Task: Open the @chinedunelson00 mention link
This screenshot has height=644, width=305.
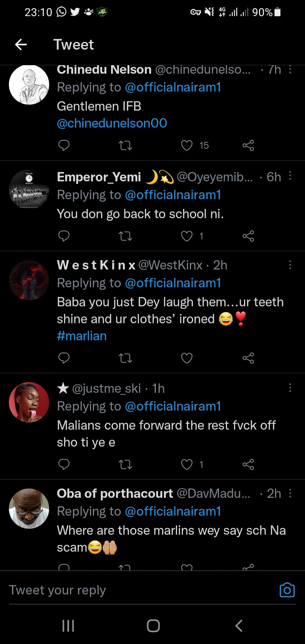Action: point(112,123)
